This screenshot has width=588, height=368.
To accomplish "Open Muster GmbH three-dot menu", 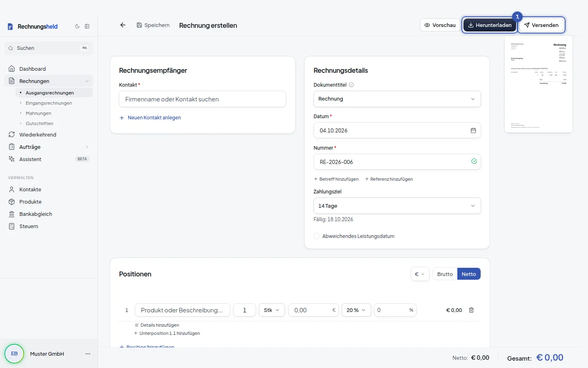I will point(88,354).
